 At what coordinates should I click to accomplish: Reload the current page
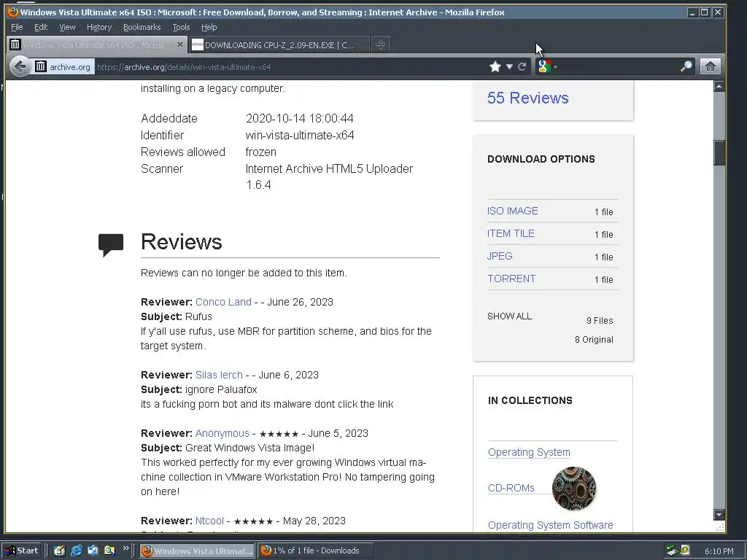click(522, 66)
